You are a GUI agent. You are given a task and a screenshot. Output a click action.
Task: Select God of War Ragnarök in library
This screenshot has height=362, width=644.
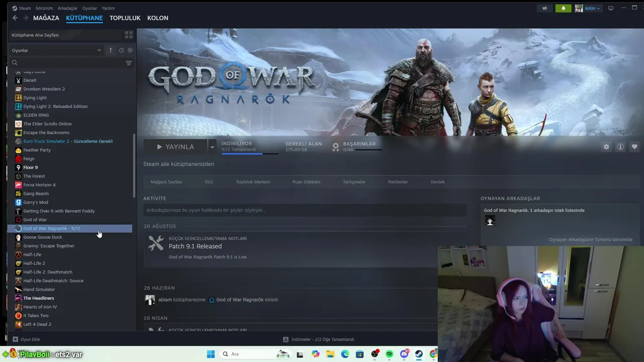point(70,228)
